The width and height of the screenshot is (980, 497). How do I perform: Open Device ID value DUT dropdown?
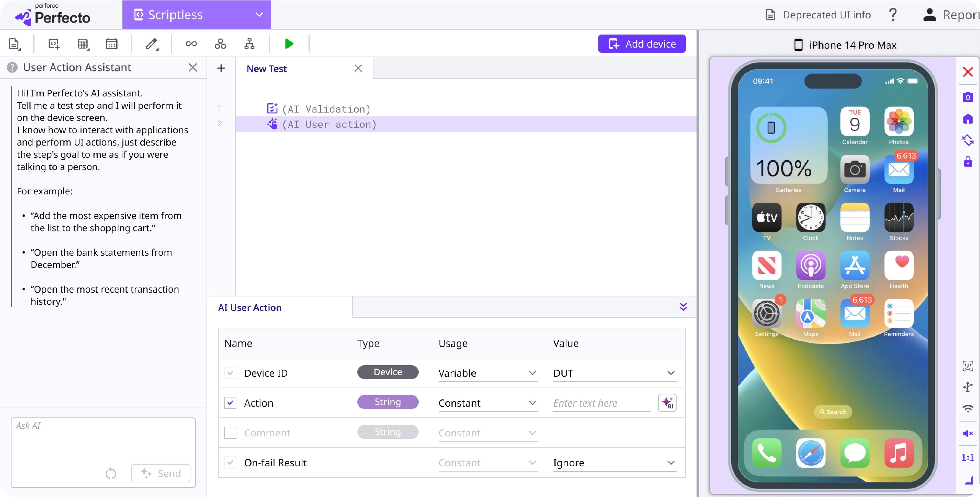(x=614, y=373)
